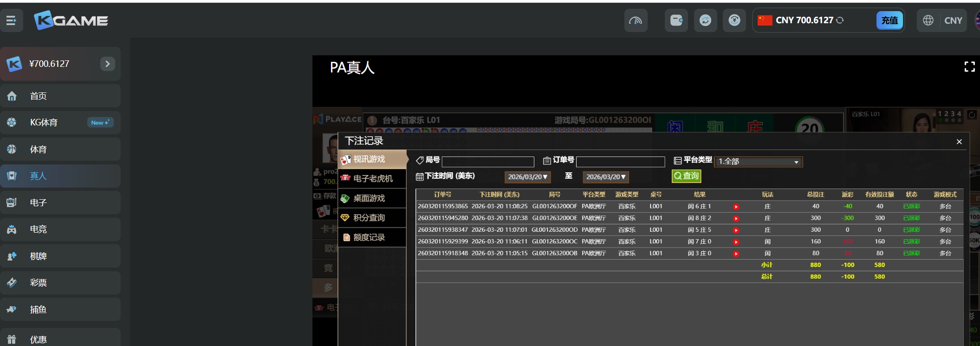The width and height of the screenshot is (980, 346).
Task: Click the globe language icon
Action: pos(928,20)
